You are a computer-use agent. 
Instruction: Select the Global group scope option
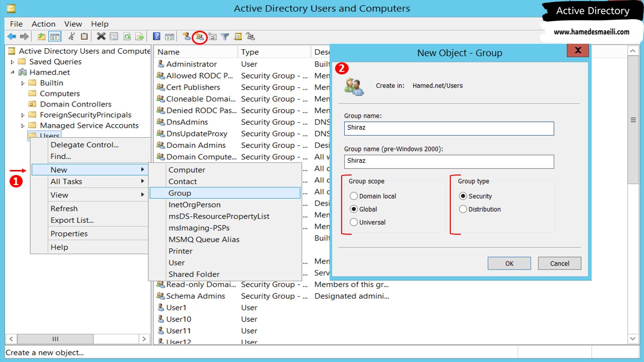(354, 209)
